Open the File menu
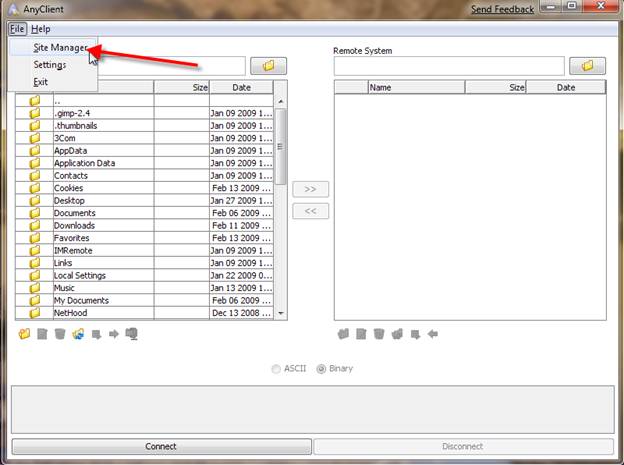Viewport: 624px width, 465px height. pyautogui.click(x=17, y=29)
